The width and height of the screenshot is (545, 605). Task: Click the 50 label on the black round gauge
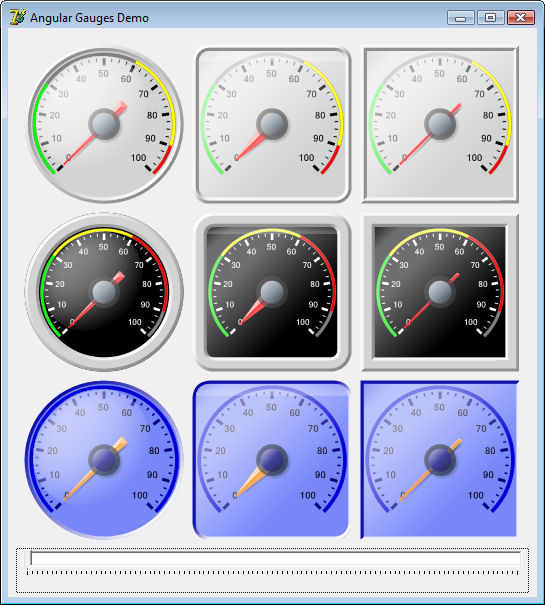pyautogui.click(x=103, y=247)
